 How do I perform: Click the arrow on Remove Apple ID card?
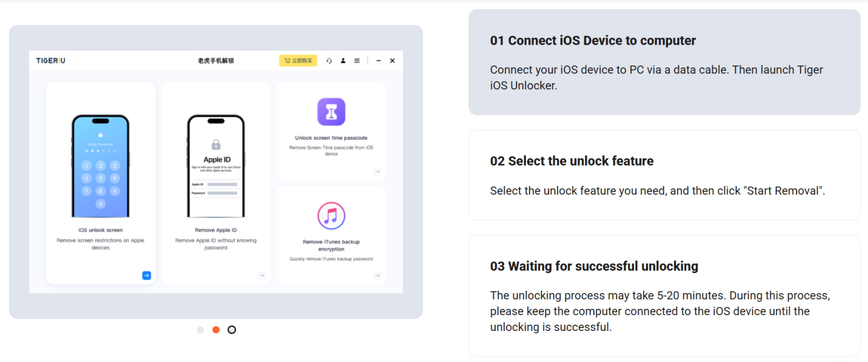(262, 275)
